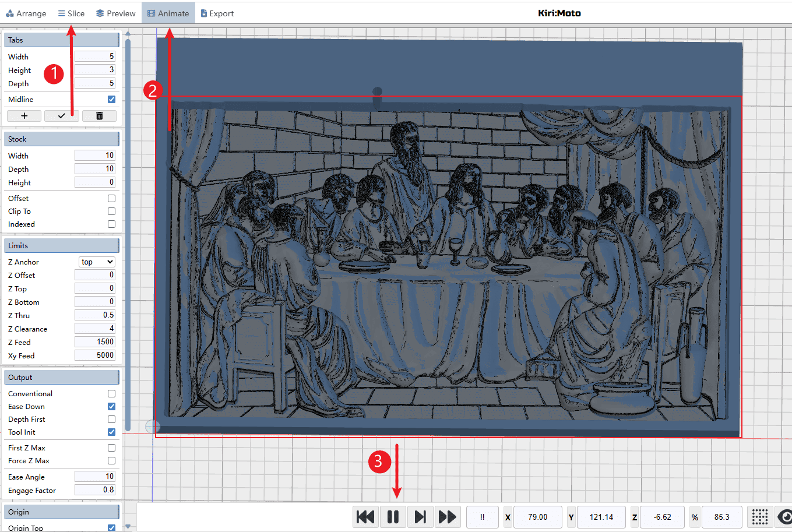Click the trash icon to delete tabs
Screen dimensions: 792x532
coord(99,116)
